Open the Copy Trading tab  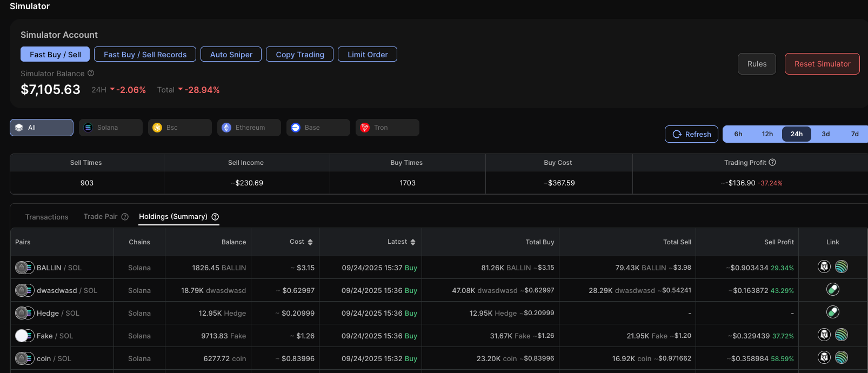[300, 54]
